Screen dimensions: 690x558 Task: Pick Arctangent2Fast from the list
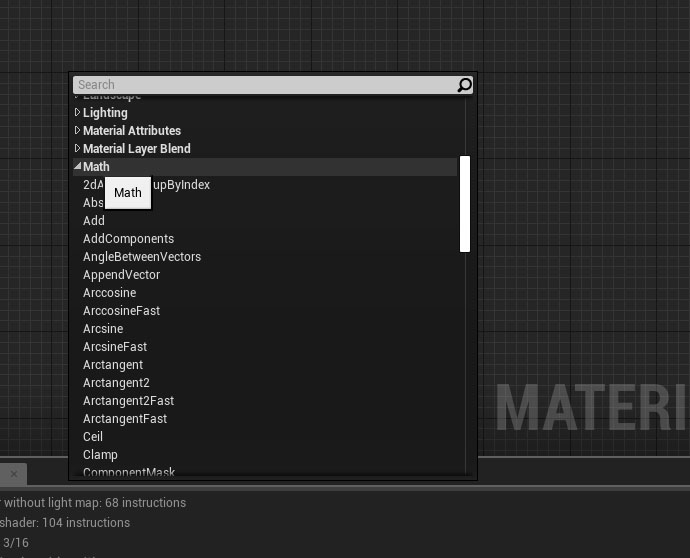[x=128, y=401]
